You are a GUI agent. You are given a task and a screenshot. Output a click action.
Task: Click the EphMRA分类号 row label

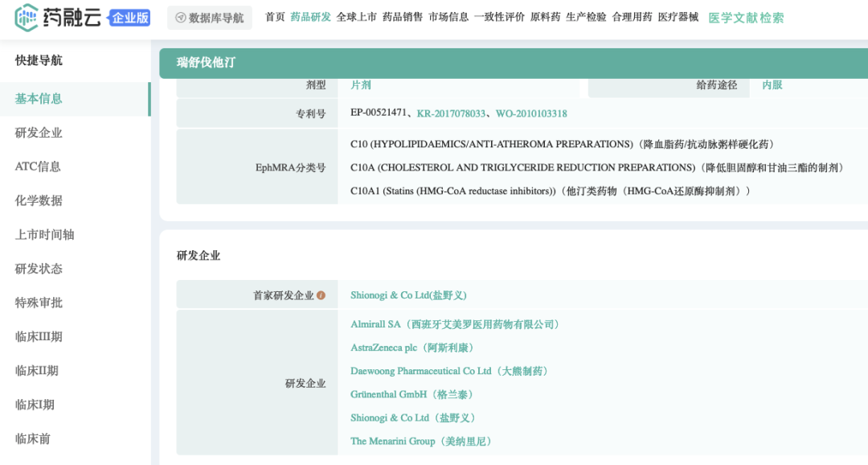pos(290,167)
